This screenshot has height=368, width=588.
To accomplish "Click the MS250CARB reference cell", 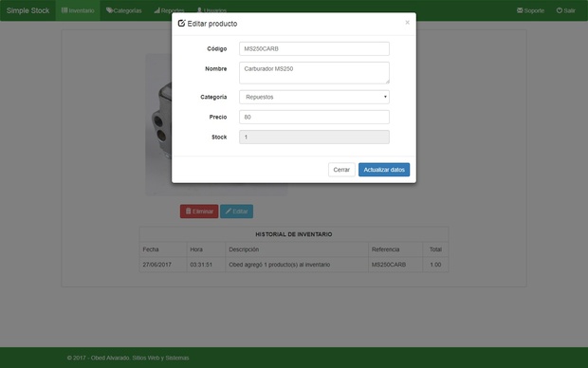I will click(x=395, y=265).
